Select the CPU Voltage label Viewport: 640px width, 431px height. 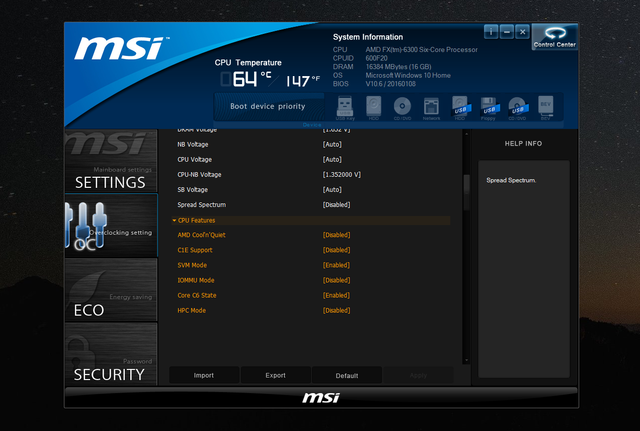[194, 160]
